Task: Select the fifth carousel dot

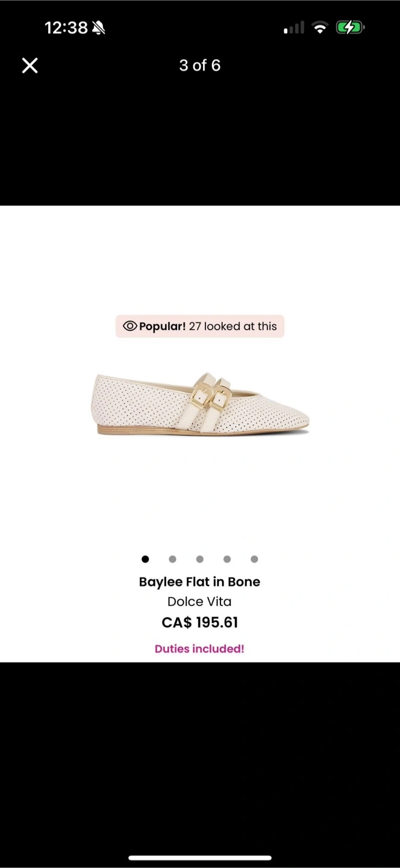Action: [x=254, y=559]
